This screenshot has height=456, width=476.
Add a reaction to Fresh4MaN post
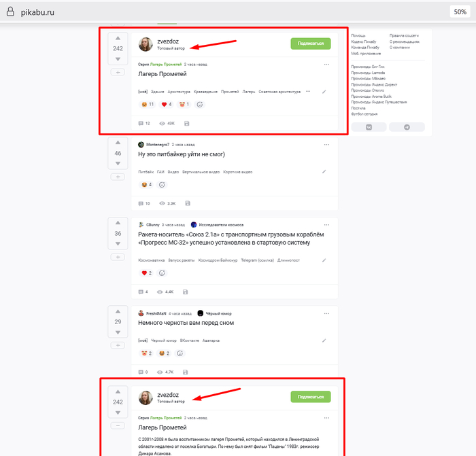[x=180, y=353]
